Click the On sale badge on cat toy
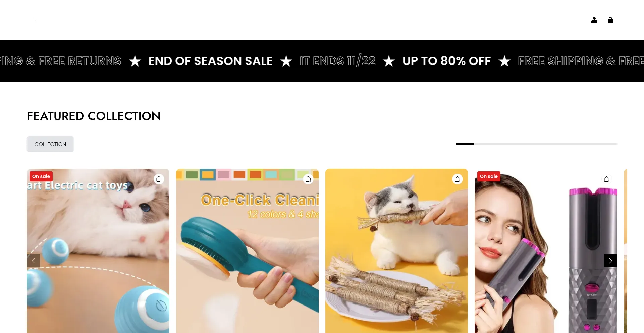The height and width of the screenshot is (333, 644). (x=41, y=176)
